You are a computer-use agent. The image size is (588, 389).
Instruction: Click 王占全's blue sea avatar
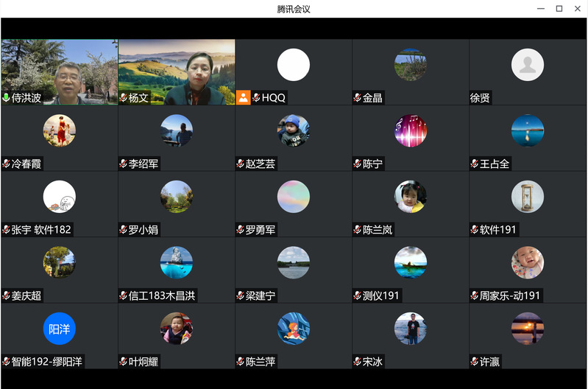(528, 130)
